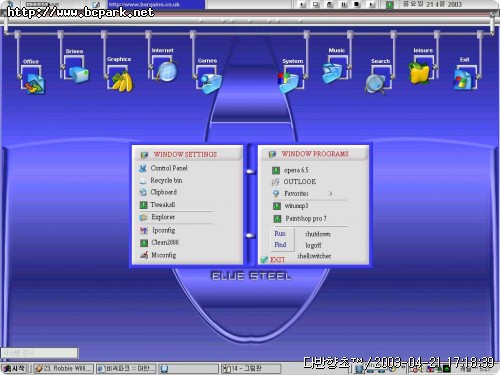
Task: Open the Music folder icon
Action: [332, 72]
